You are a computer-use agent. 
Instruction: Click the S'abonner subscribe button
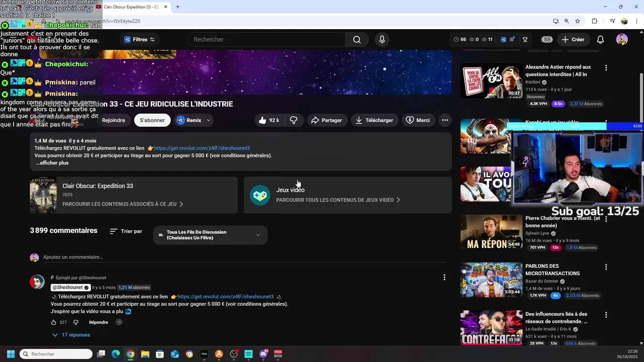(152, 120)
